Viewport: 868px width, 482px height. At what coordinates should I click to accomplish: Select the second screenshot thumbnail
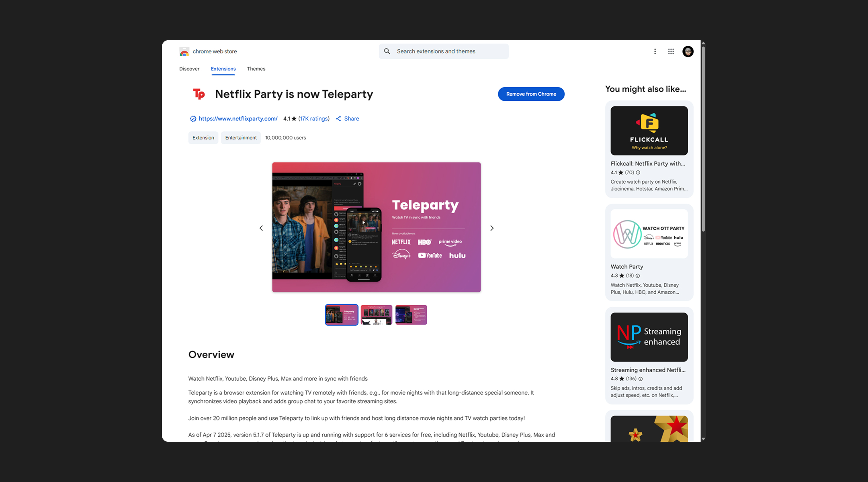click(377, 315)
